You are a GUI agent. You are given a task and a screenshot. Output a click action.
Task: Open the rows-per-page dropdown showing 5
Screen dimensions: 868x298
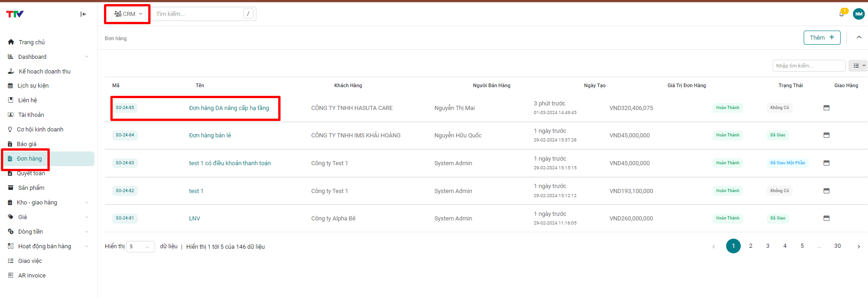(140, 246)
